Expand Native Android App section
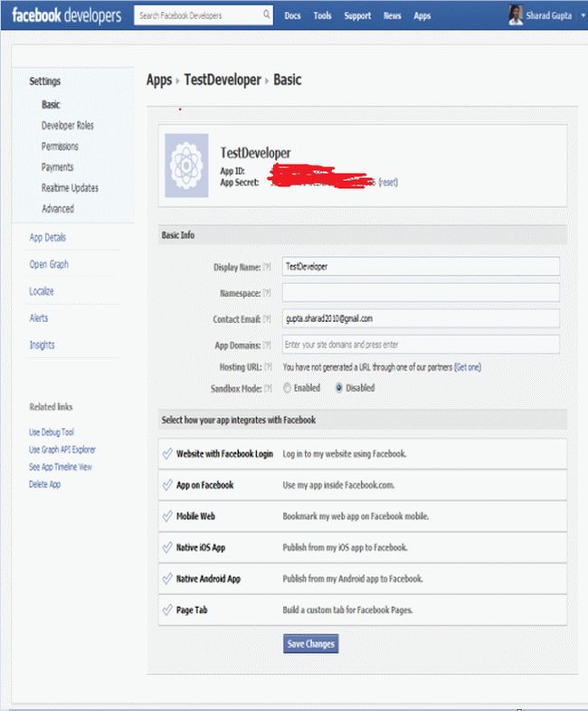 (363, 579)
